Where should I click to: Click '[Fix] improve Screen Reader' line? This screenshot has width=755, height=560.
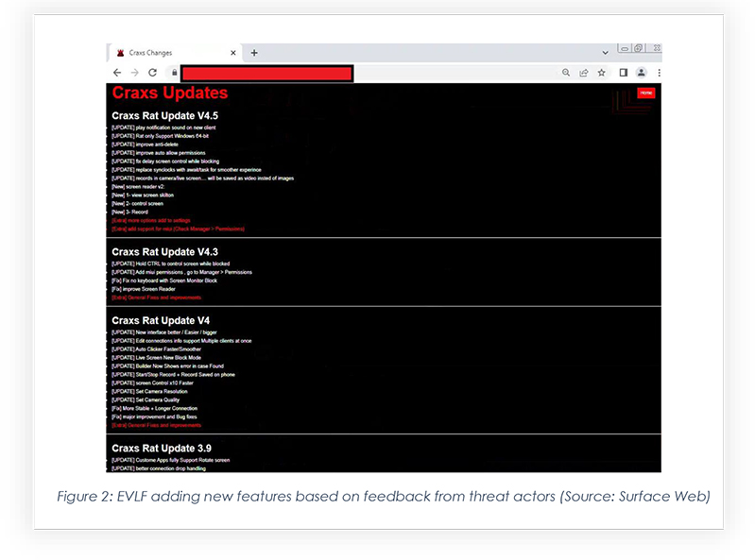tap(144, 289)
